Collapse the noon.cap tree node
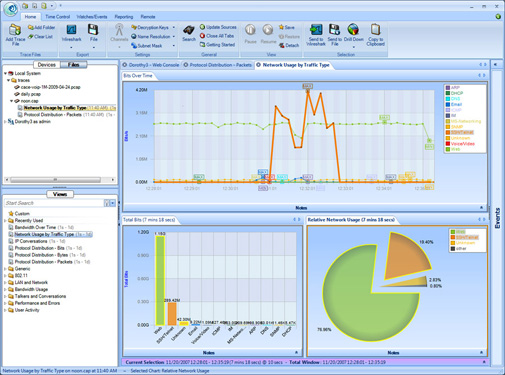Screen dimensions: 505x375 [x=11, y=101]
